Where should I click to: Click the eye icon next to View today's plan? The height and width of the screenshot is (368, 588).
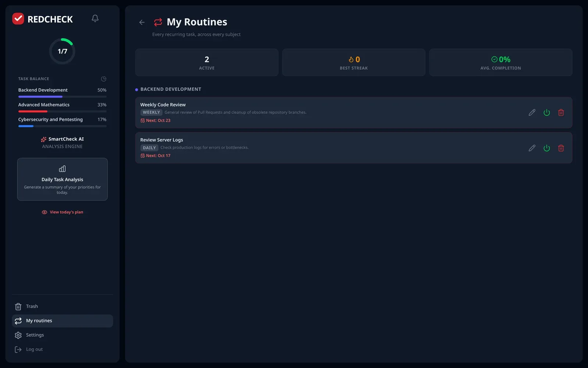(44, 212)
